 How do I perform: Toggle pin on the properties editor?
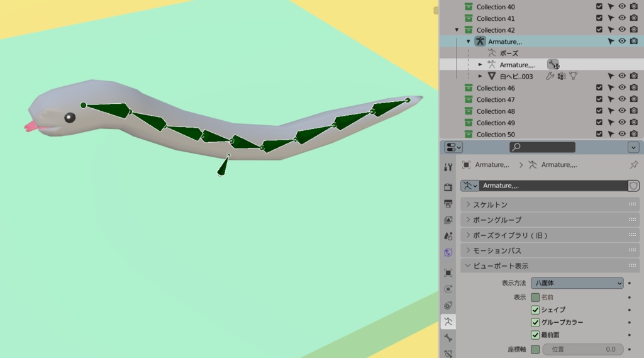click(634, 165)
